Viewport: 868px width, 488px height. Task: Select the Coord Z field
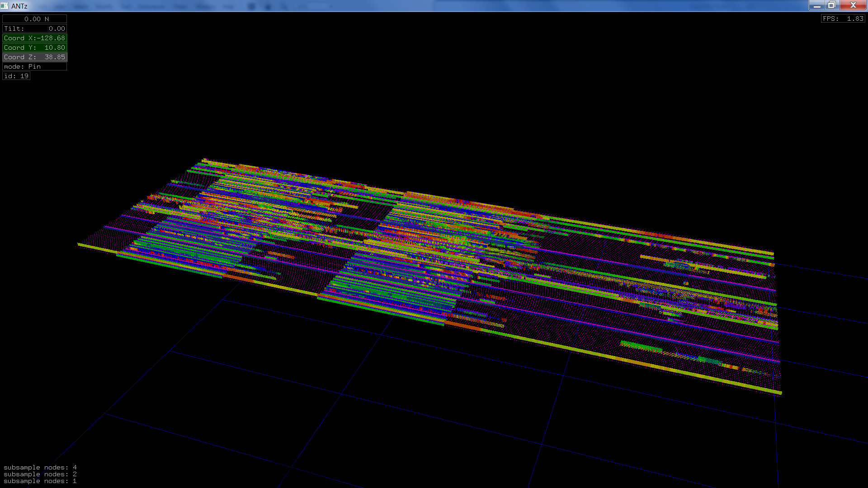(35, 57)
